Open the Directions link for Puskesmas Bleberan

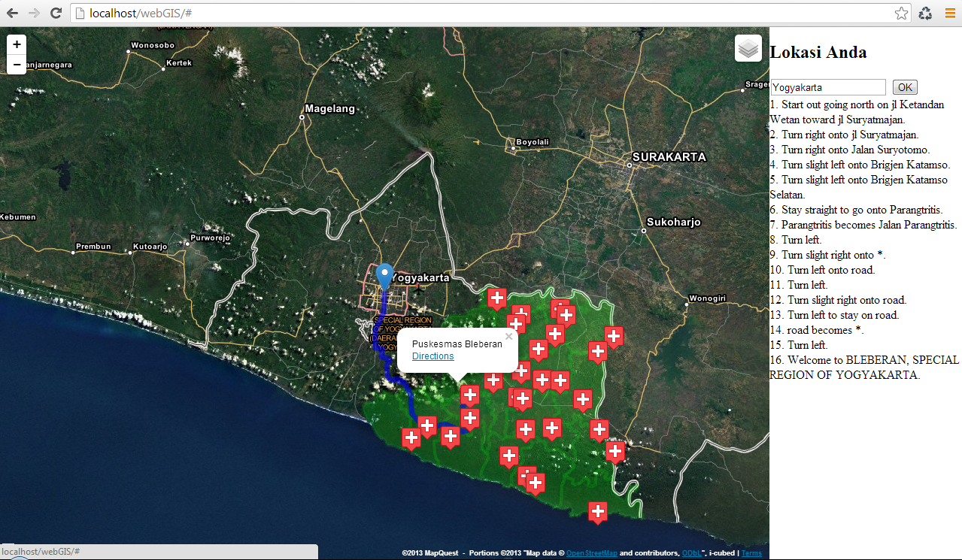(x=432, y=356)
